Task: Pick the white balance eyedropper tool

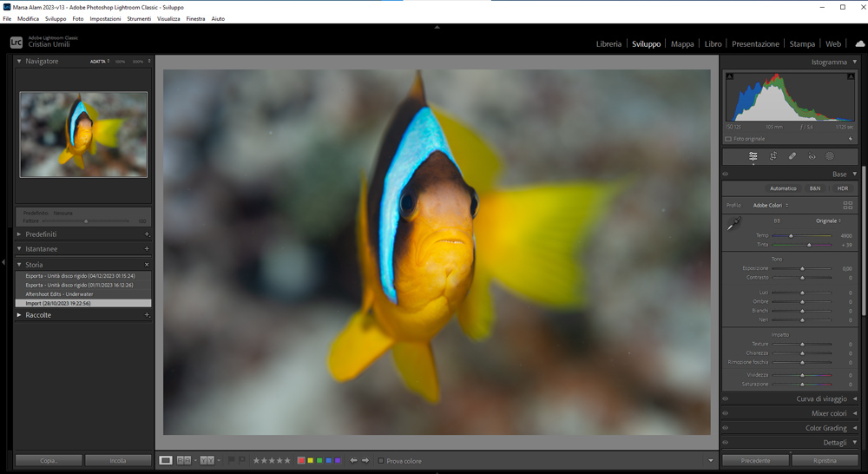Action: tap(734, 224)
